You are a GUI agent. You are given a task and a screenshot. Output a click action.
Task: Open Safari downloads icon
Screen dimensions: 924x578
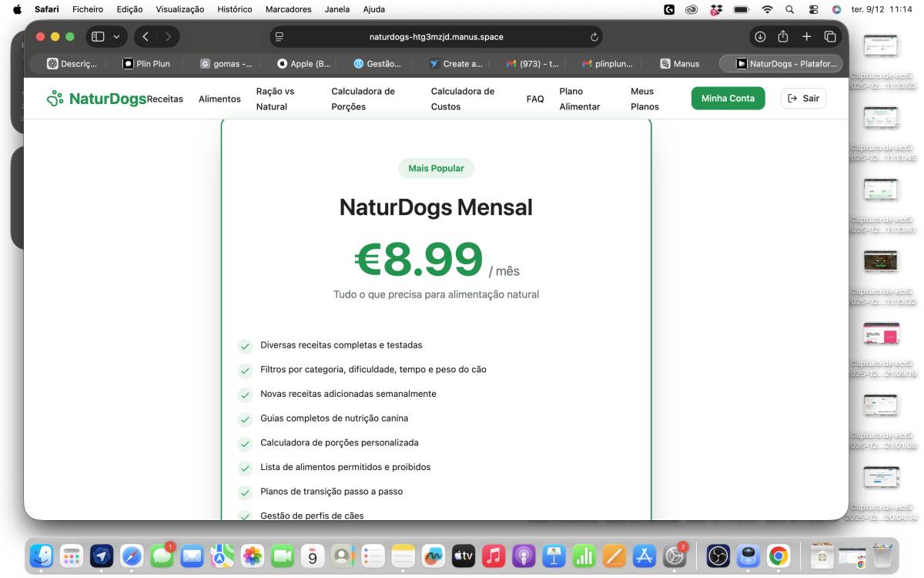point(760,36)
